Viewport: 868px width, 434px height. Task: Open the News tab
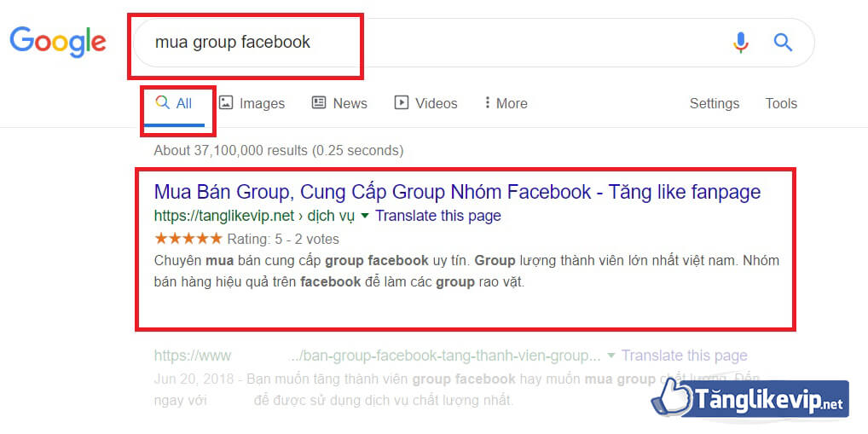click(339, 103)
